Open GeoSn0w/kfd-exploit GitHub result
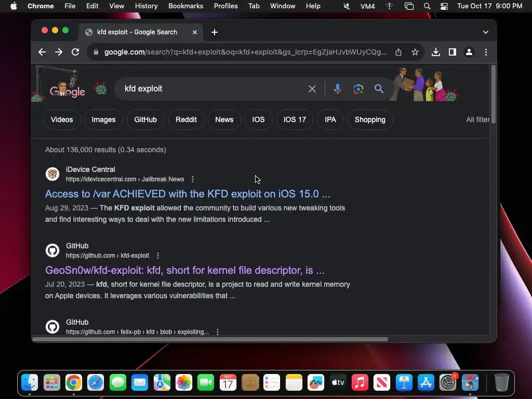The height and width of the screenshot is (399, 532). coord(185,270)
